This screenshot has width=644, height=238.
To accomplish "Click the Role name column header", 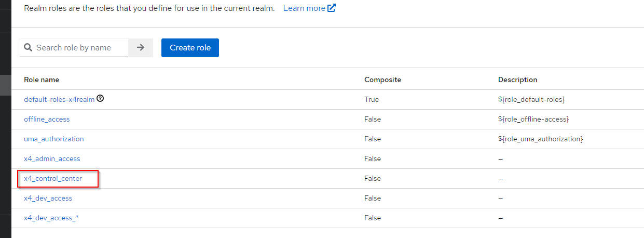I will pos(42,80).
